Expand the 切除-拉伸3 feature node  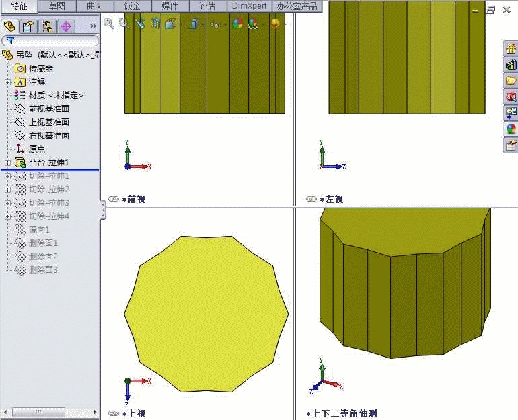7,203
